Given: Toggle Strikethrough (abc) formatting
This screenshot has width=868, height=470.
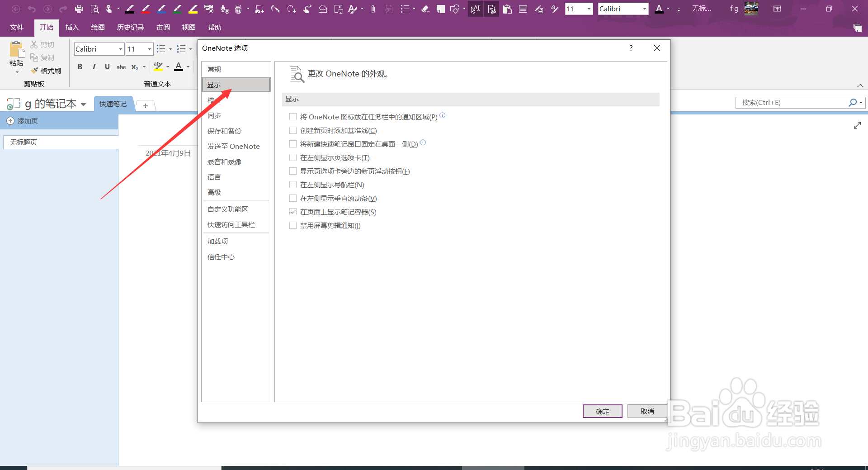Looking at the screenshot, I should point(121,67).
